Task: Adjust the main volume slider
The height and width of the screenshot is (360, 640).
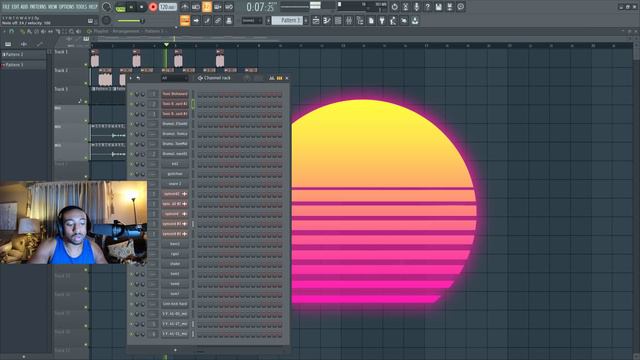Action: pos(316,6)
